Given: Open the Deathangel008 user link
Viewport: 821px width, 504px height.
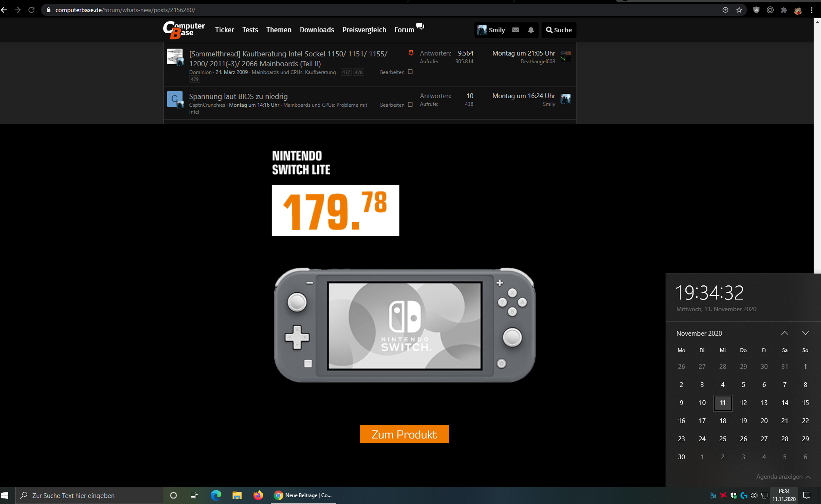Looking at the screenshot, I should 538,62.
